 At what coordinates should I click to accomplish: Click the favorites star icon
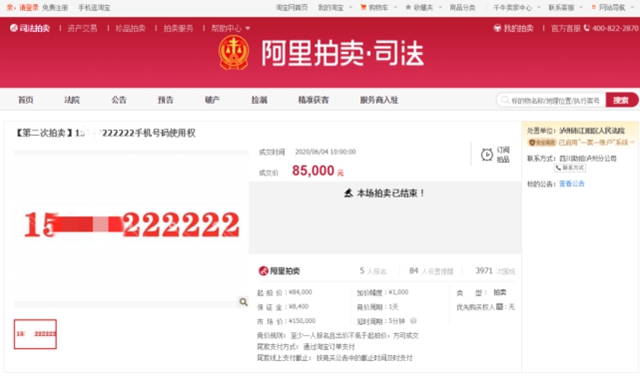coord(408,7)
